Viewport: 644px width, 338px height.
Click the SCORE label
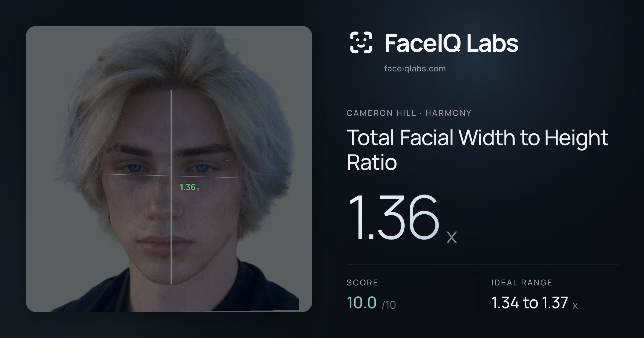362,282
